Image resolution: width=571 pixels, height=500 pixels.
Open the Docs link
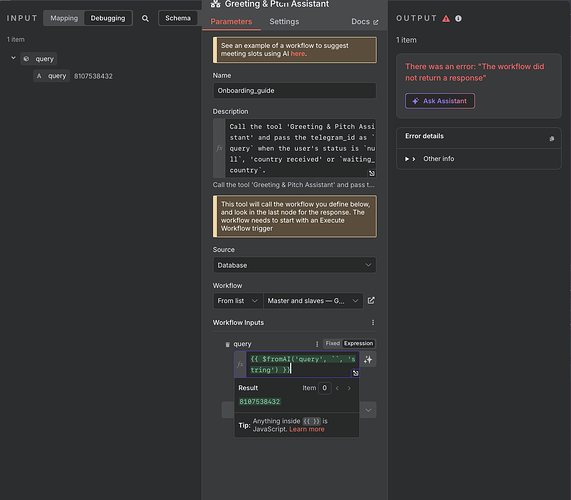tap(365, 22)
